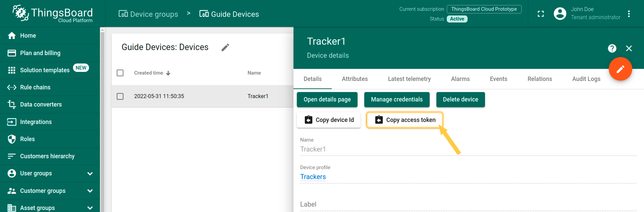Viewport: 644px width, 212px height.
Task: Click the Customers hierarchy sort icon
Action: pyautogui.click(x=12, y=156)
